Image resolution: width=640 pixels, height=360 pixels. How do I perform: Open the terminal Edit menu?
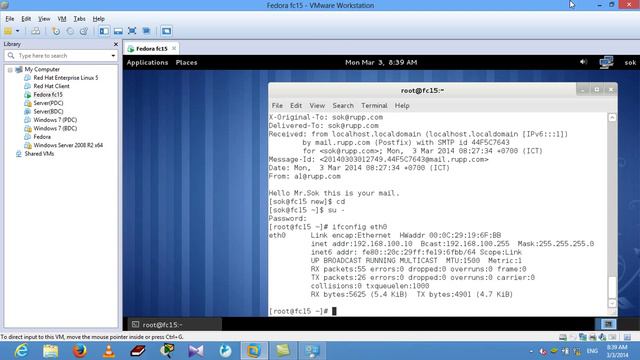[x=296, y=106]
